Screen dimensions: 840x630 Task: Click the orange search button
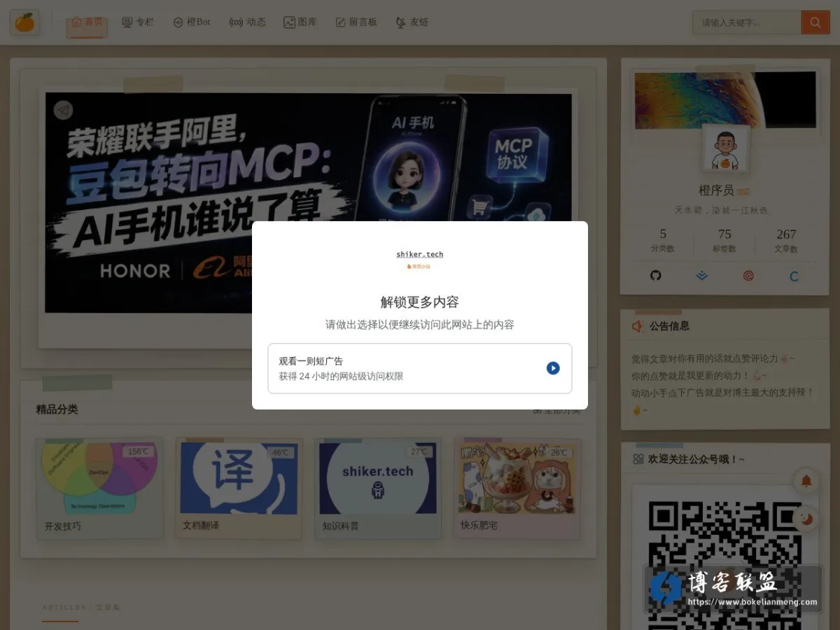pos(815,22)
